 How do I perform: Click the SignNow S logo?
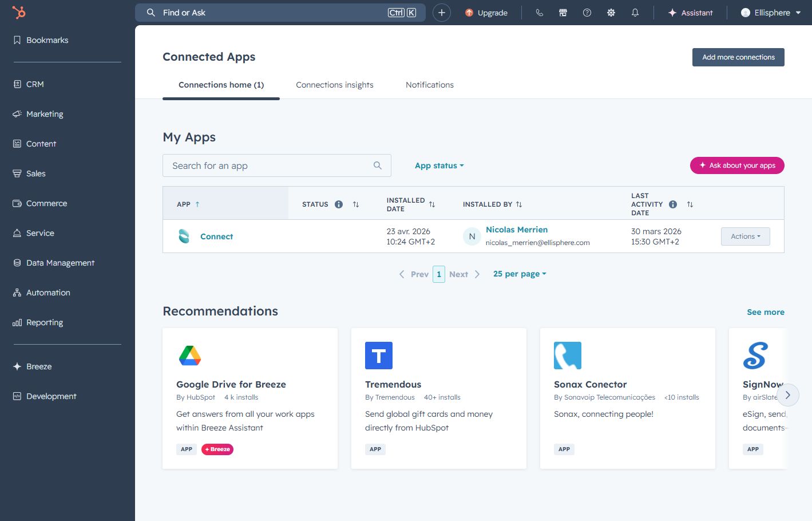coord(755,356)
